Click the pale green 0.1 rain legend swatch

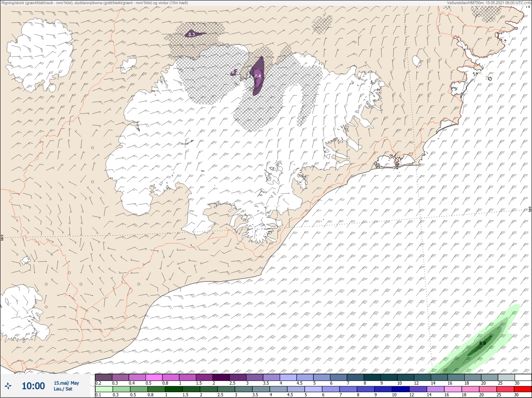click(103, 389)
